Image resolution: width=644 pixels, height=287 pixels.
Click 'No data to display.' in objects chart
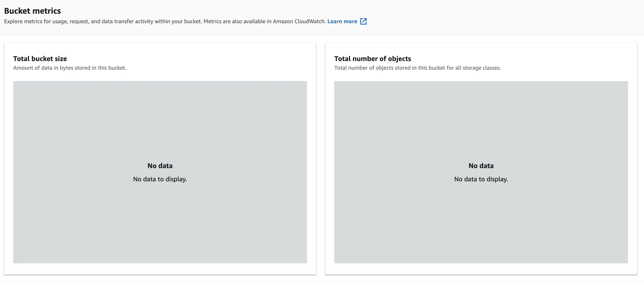click(481, 179)
